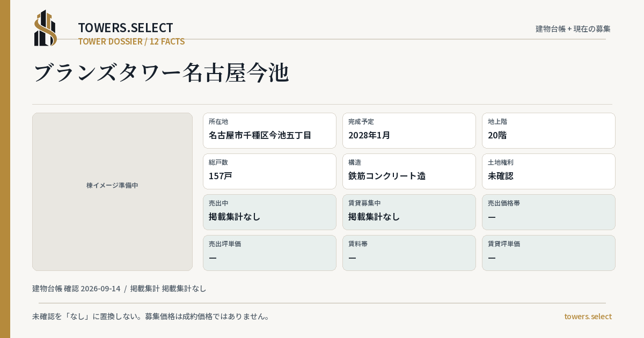Select the 構造 card showing 鉄筋コンクリート造

click(409, 171)
